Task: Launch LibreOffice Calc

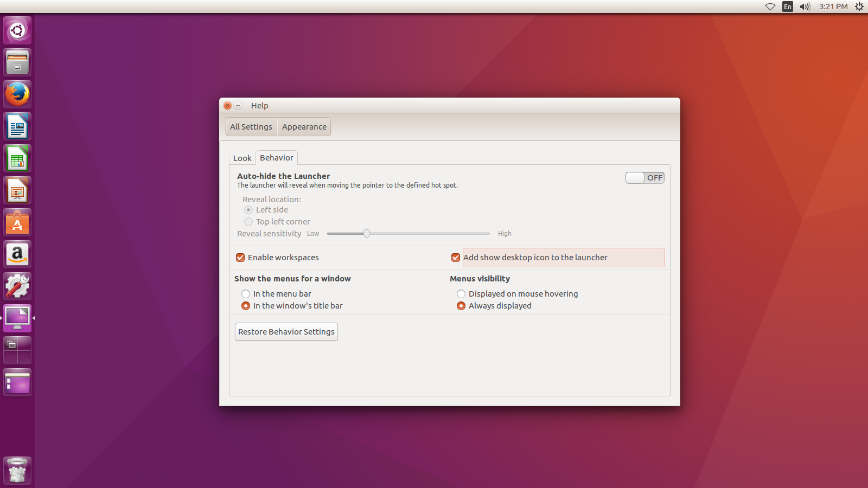Action: click(x=17, y=158)
